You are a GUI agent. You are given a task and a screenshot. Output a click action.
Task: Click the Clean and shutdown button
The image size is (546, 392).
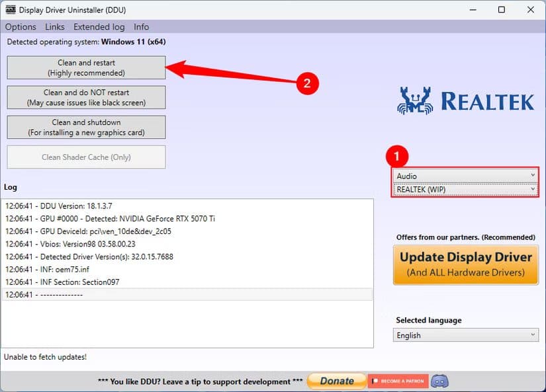pos(86,127)
